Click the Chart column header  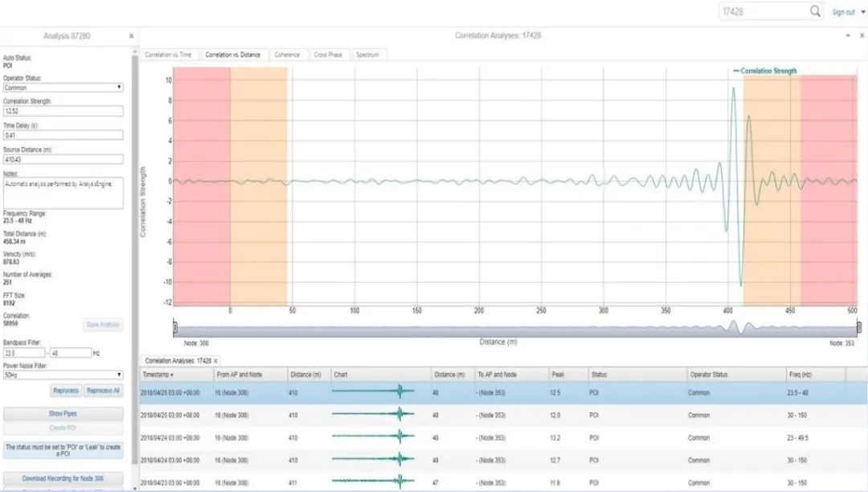point(381,375)
